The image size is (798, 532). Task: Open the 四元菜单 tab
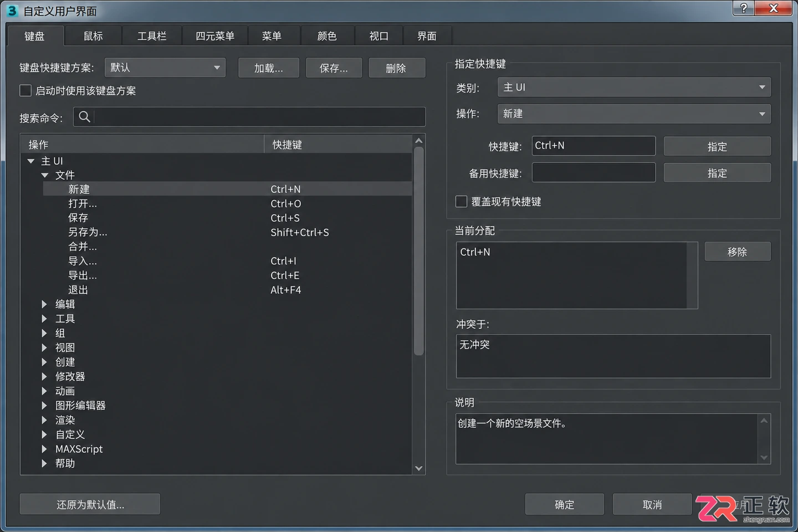point(214,36)
